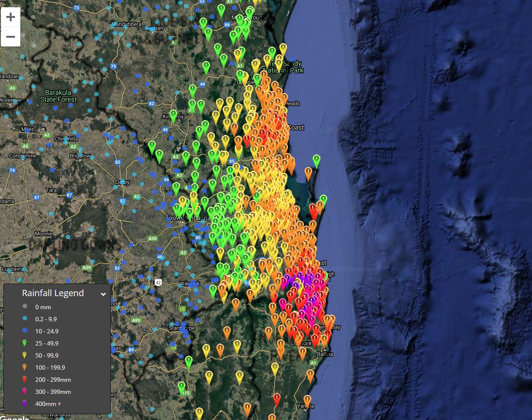
Task: Zoom out with the minus button
Action: point(11,37)
